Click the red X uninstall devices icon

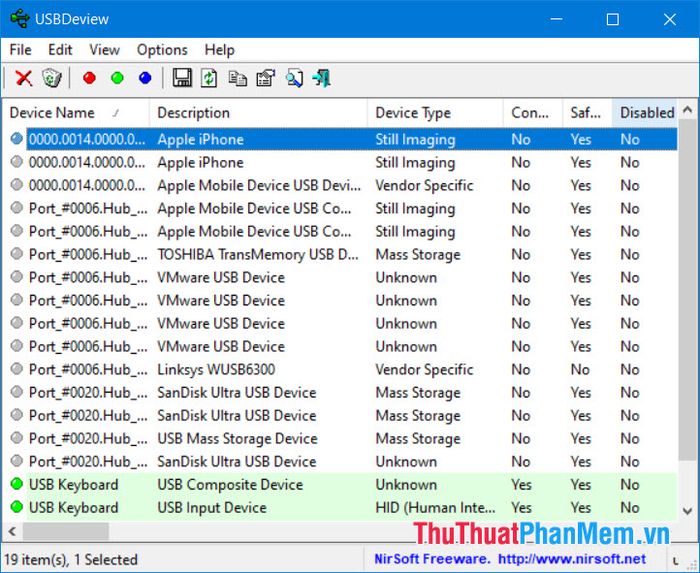(x=24, y=79)
